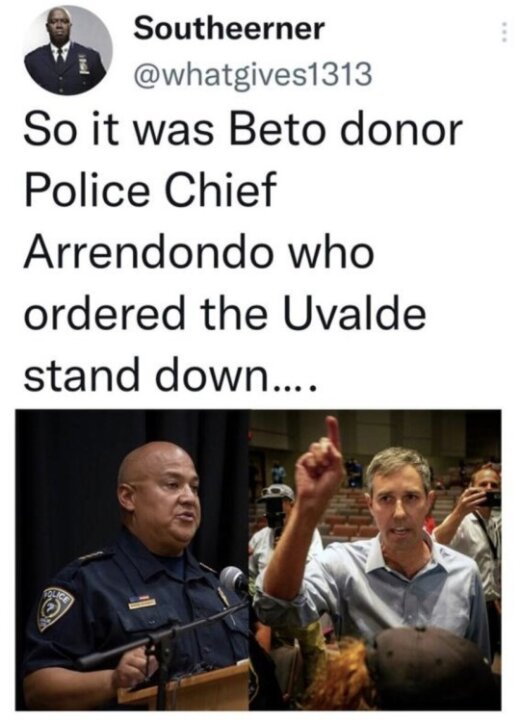
Task: Click the Southeerner display name
Action: (x=229, y=28)
